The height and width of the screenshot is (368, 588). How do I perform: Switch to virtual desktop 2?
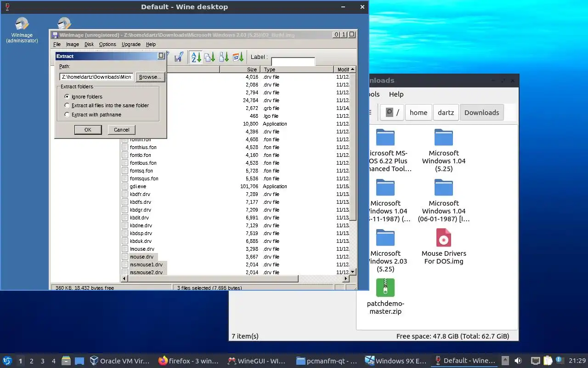pyautogui.click(x=32, y=361)
